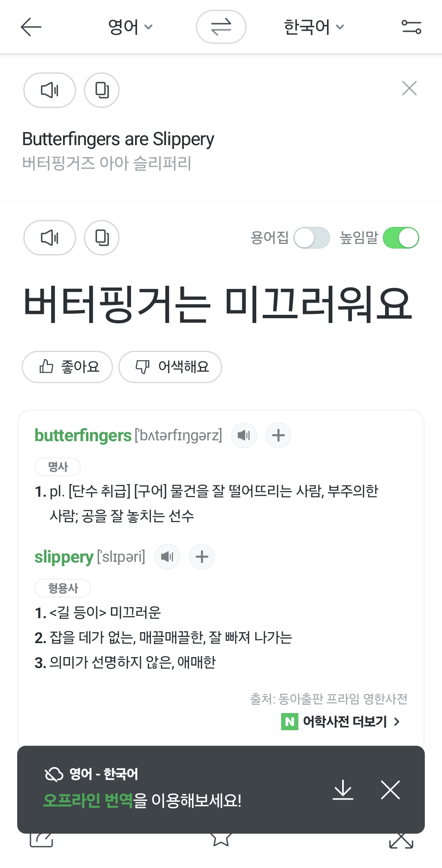Image resolution: width=442 pixels, height=868 pixels.
Task: Tap the source text Butterfingers are Slippery
Action: (118, 139)
